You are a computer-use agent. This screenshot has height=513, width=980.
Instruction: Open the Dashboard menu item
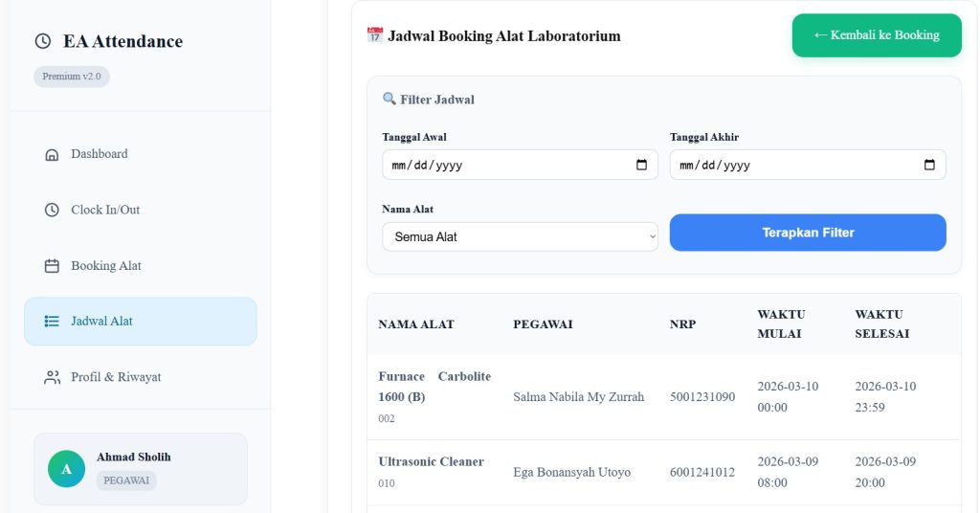(99, 154)
